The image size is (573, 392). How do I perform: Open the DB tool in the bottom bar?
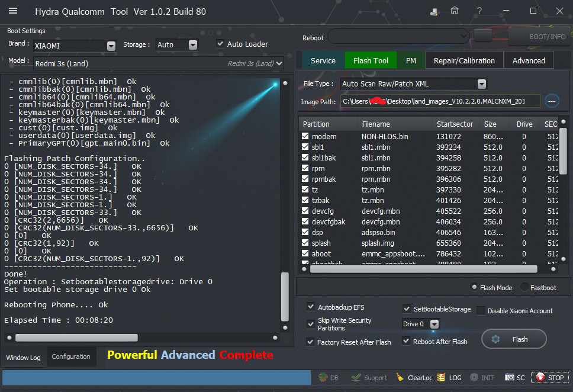pyautogui.click(x=329, y=378)
